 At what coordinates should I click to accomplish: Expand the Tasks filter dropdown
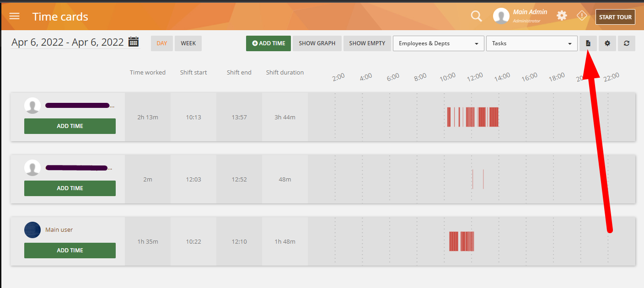tap(531, 43)
